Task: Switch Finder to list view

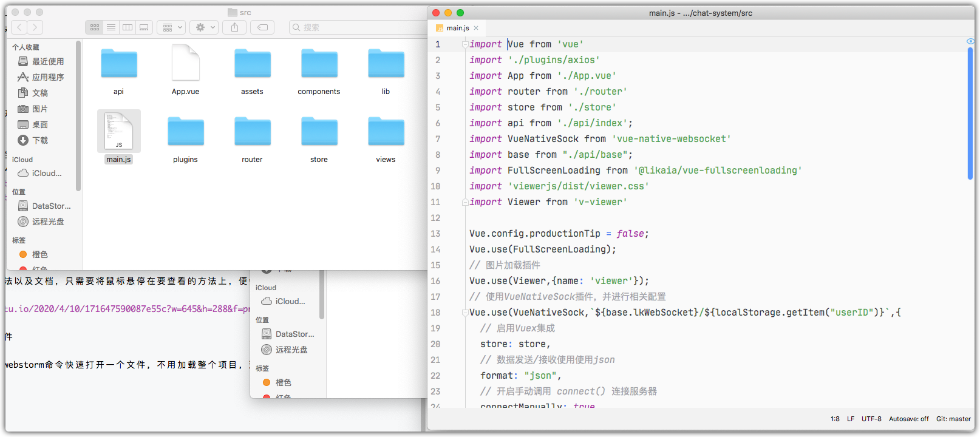Action: click(x=111, y=27)
